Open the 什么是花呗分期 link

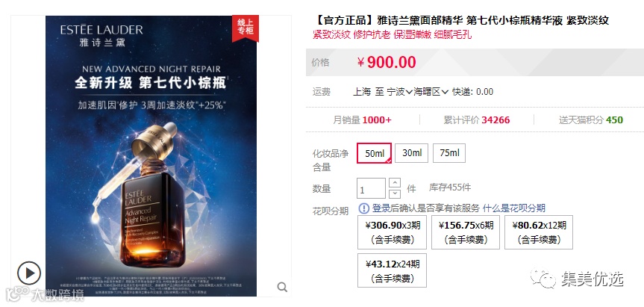click(x=514, y=208)
